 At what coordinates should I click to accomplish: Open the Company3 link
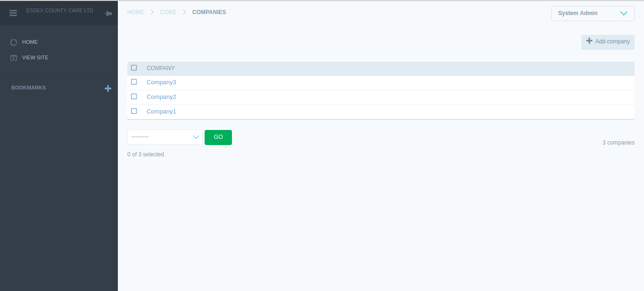(x=161, y=82)
